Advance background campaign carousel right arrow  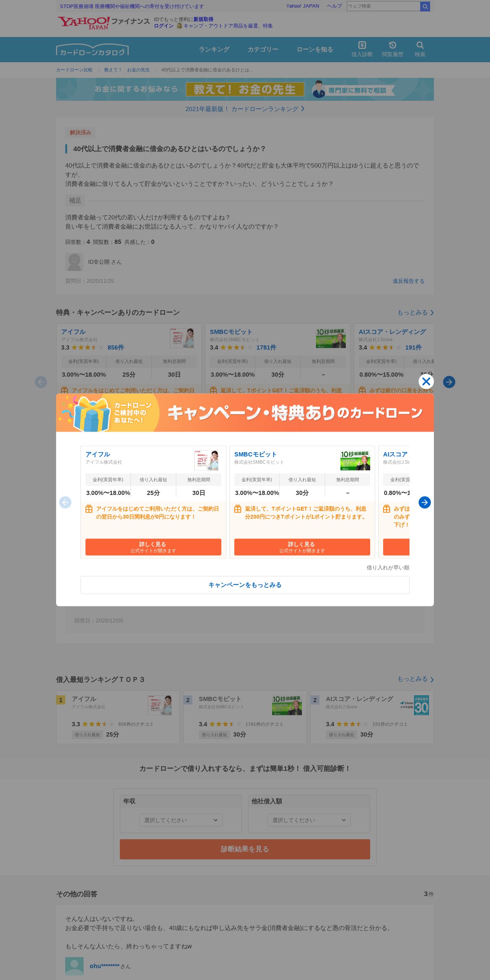tap(449, 382)
